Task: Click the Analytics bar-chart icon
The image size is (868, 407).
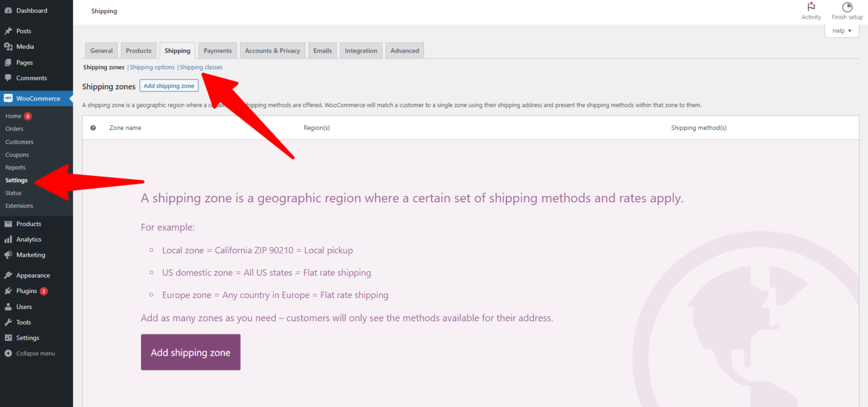Action: click(8, 239)
